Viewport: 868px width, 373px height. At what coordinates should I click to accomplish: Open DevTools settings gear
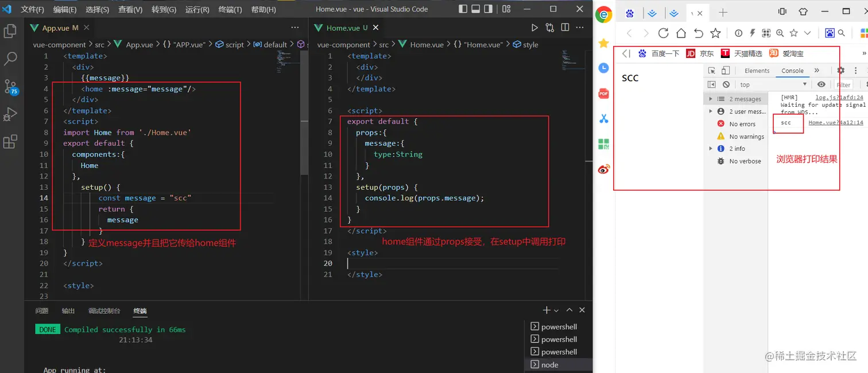tap(841, 71)
